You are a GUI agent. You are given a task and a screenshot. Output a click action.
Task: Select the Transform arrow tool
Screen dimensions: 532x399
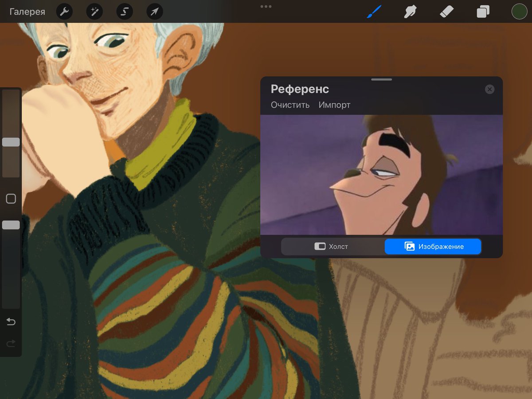point(155,12)
